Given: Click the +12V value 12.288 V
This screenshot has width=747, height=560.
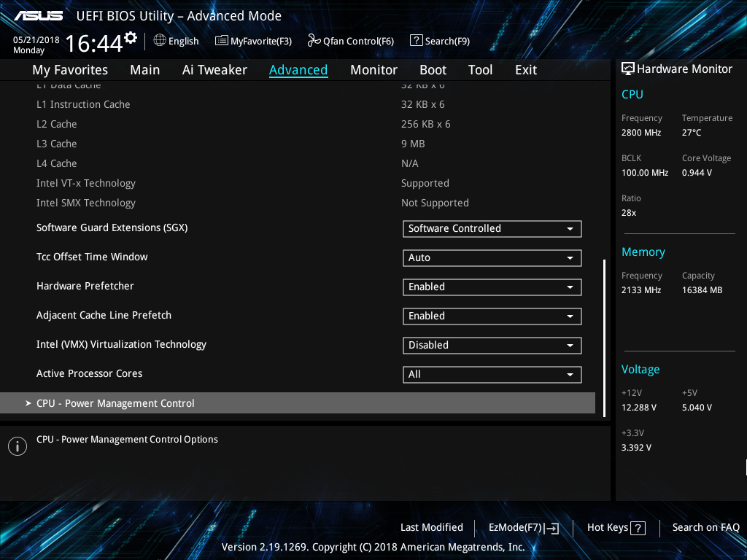Looking at the screenshot, I should pos(639,408).
